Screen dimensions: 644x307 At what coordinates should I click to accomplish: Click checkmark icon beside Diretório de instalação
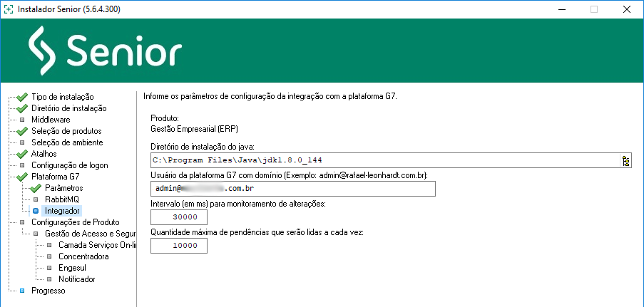(x=22, y=108)
